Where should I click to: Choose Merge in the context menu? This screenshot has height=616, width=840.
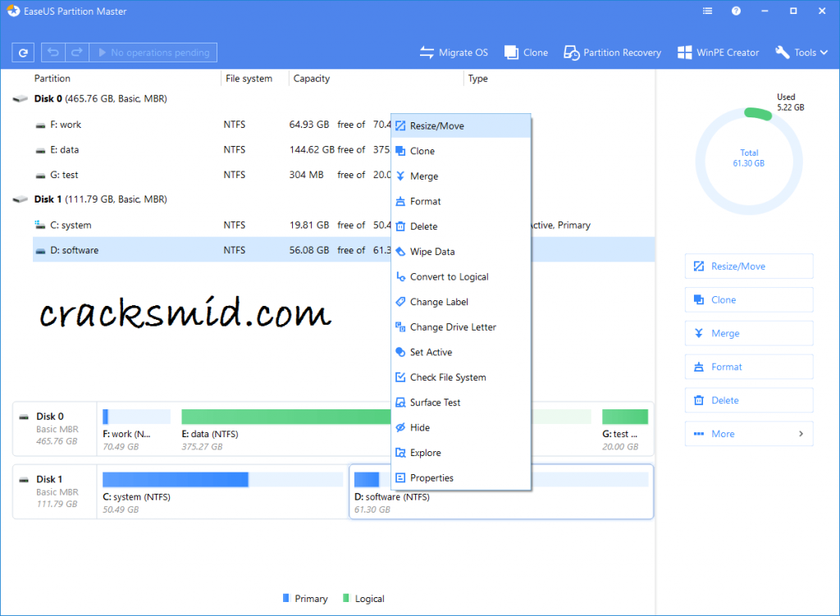click(x=461, y=176)
